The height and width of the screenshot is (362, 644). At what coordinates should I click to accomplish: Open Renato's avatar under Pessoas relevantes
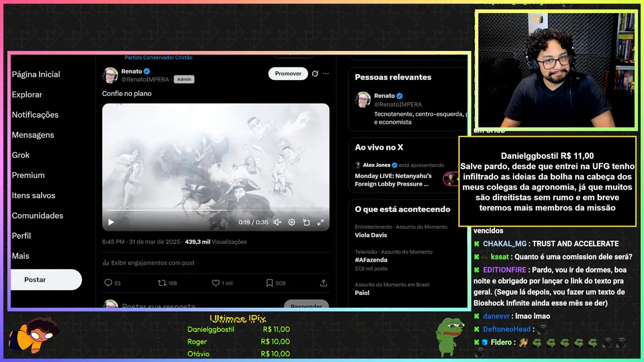[363, 100]
